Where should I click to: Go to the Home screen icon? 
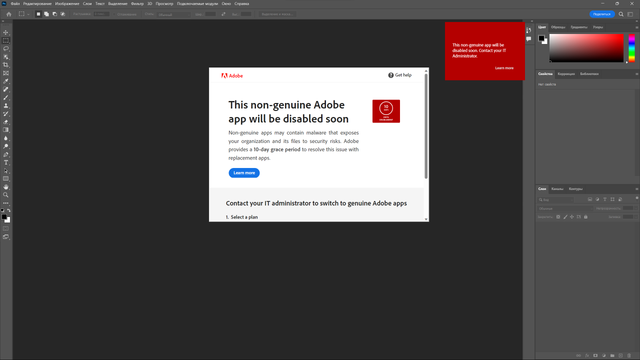[9, 14]
